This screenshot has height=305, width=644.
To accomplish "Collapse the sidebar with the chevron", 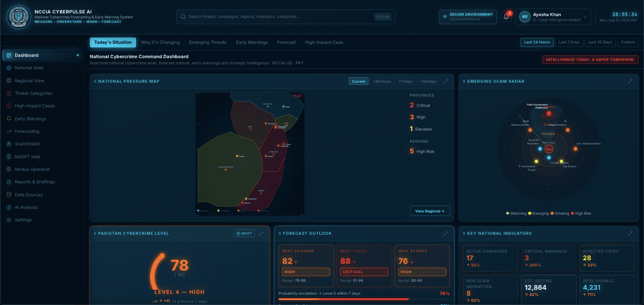I will click(78, 40).
